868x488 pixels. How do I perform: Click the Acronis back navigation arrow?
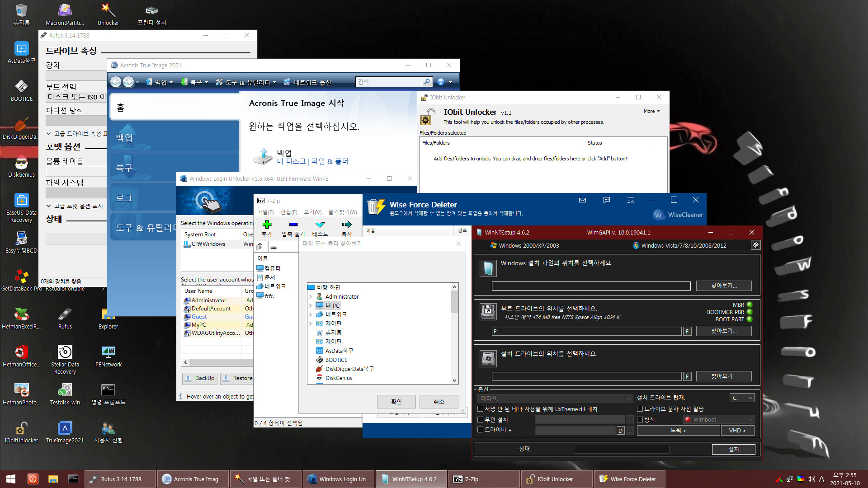(x=116, y=82)
